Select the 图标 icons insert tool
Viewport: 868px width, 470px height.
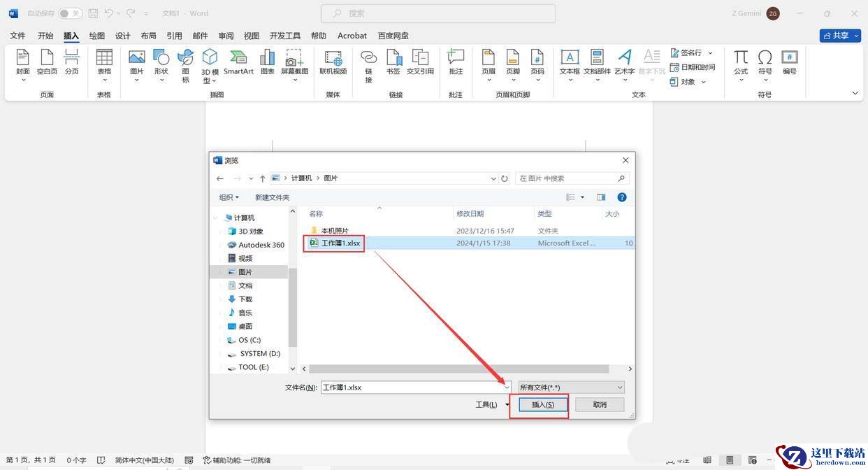coord(185,66)
